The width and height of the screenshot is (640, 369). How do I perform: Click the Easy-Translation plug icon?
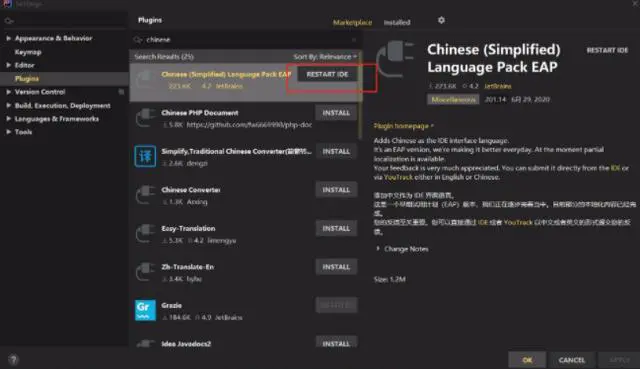(x=145, y=233)
